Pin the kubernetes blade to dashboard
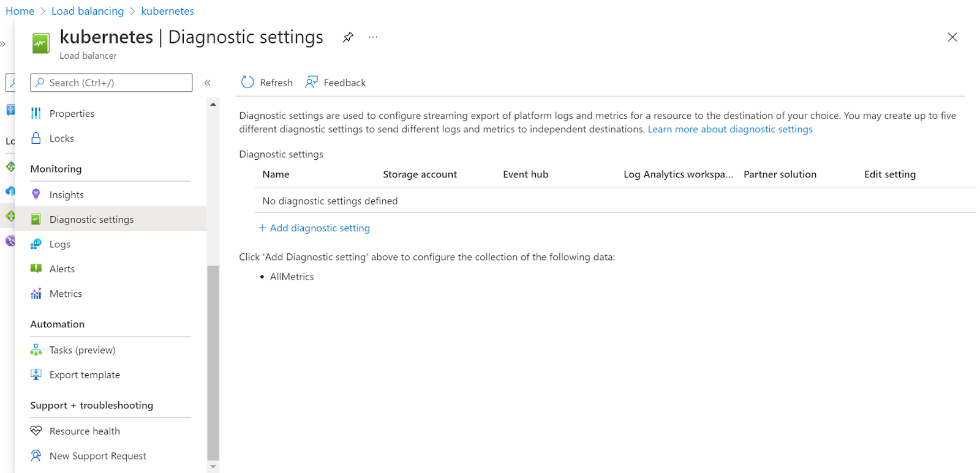Viewport: 980px width, 473px height. (x=348, y=37)
